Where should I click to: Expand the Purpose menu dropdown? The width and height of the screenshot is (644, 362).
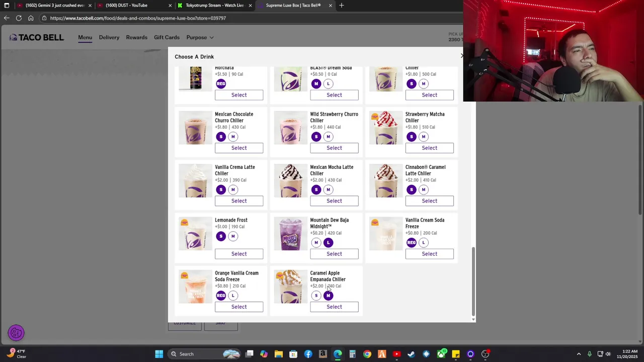click(x=200, y=37)
